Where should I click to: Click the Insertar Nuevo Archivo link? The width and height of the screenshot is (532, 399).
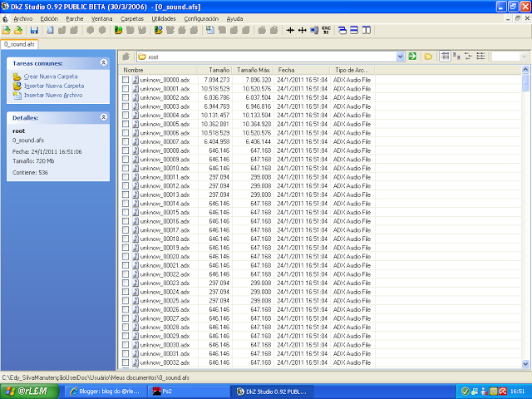53,96
